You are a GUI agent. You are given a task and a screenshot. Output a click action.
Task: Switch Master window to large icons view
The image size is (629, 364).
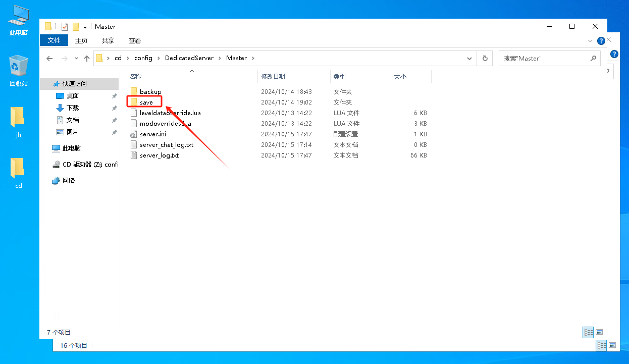599,332
